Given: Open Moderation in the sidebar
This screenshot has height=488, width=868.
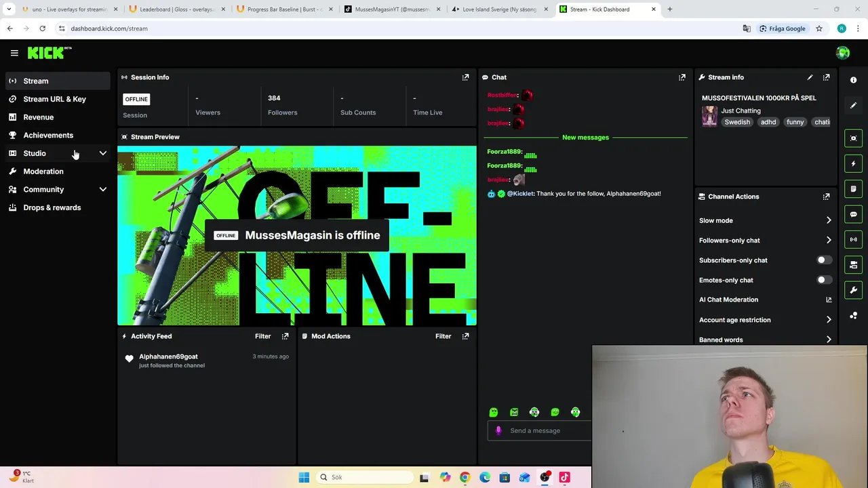Looking at the screenshot, I should coord(58,171).
